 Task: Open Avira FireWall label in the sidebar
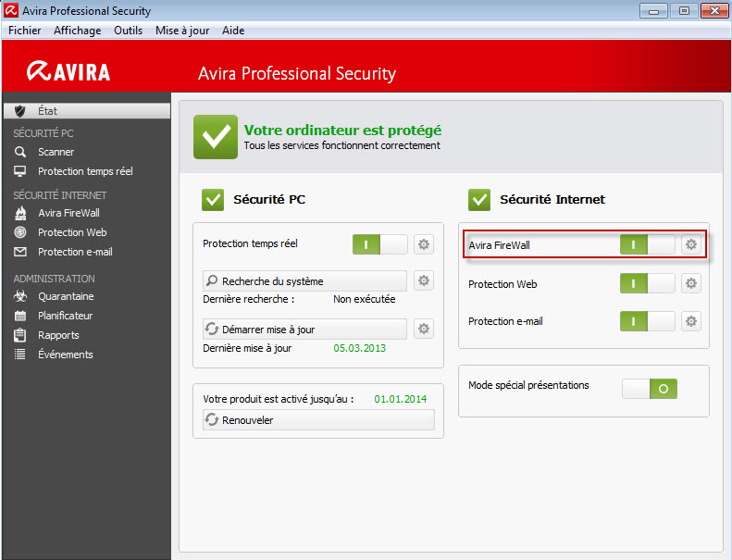[69, 213]
